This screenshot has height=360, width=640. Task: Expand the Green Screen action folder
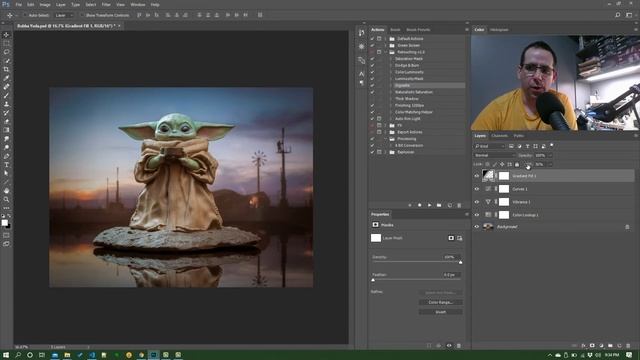(385, 45)
